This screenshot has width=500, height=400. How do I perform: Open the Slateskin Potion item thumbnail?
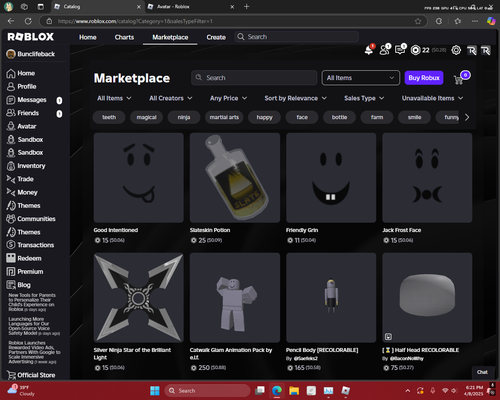point(235,178)
